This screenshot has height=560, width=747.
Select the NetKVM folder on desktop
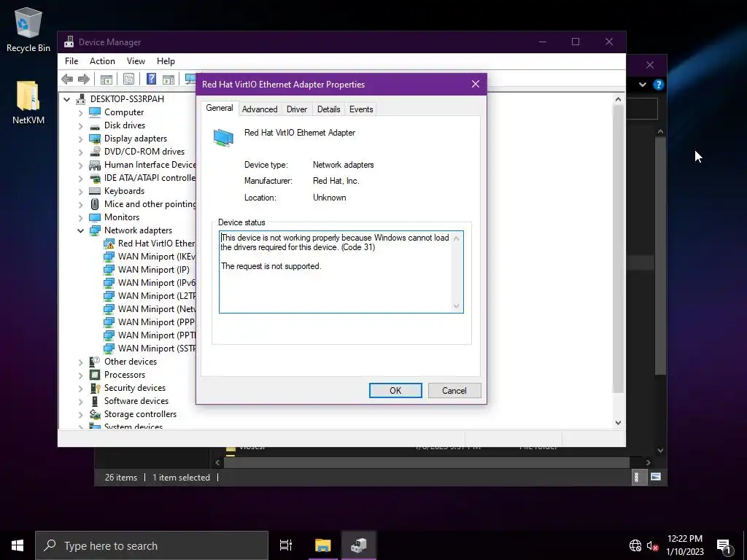point(28,102)
